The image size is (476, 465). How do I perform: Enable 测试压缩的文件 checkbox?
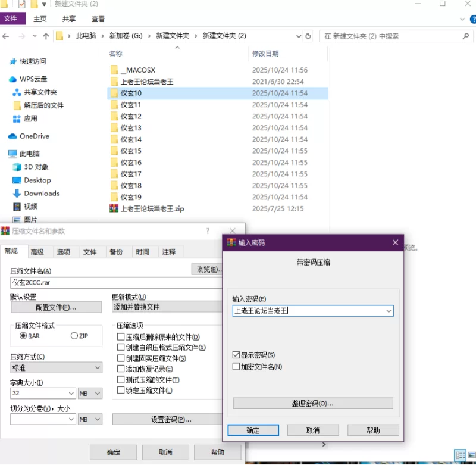tap(121, 380)
